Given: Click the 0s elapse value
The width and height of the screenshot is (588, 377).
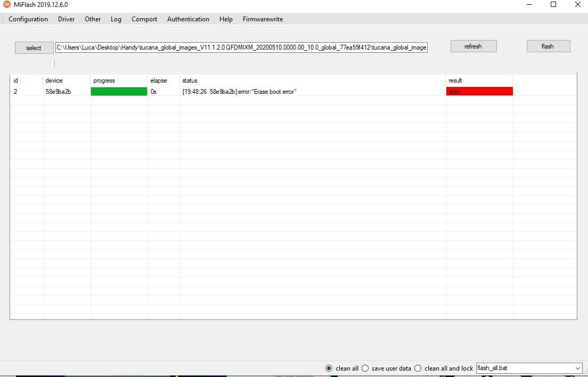Looking at the screenshot, I should pos(153,92).
